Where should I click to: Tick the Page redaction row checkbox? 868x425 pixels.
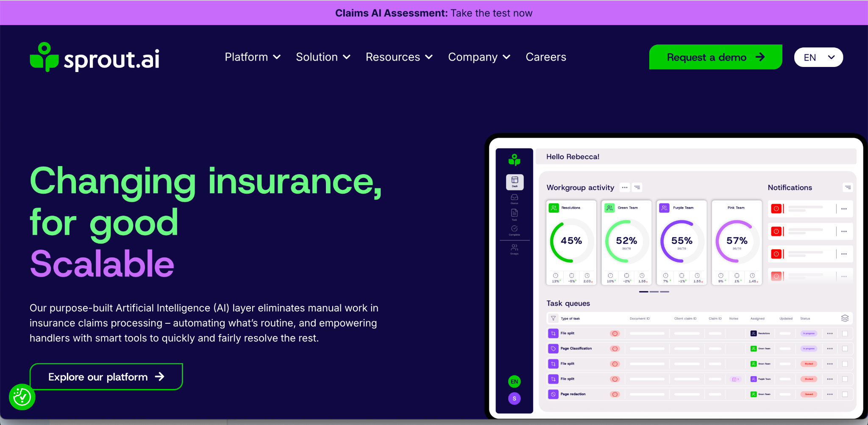[x=845, y=394]
